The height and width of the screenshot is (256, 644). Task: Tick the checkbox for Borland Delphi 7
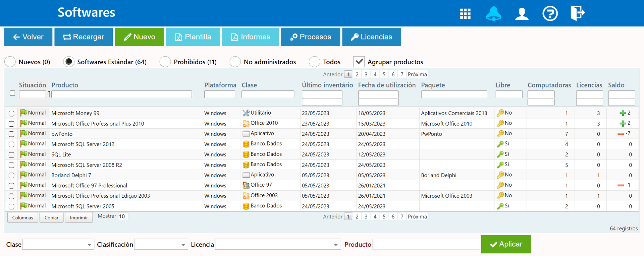coord(11,175)
